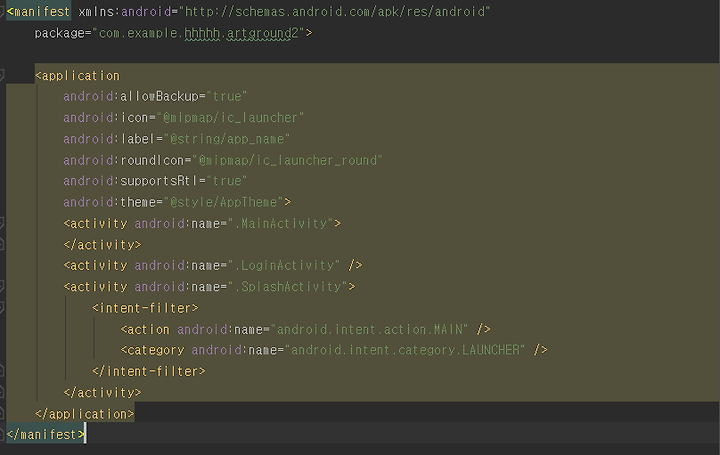Click the "@string/app_name" value
The image size is (720, 455).
click(227, 139)
